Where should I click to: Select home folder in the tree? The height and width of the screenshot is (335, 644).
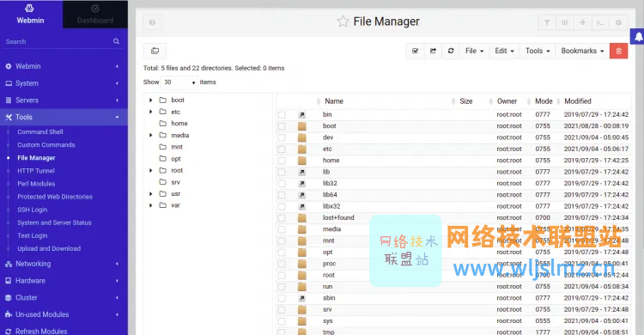tap(179, 124)
